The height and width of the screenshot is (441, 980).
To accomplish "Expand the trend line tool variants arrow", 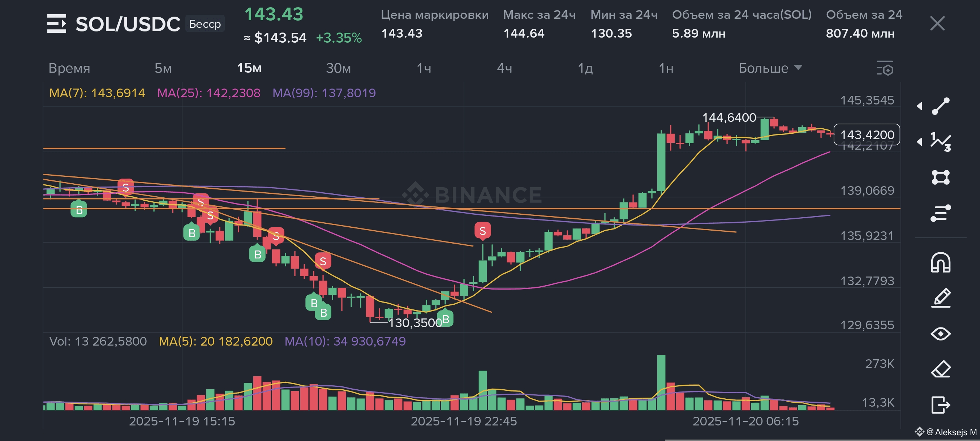I will pyautogui.click(x=920, y=106).
